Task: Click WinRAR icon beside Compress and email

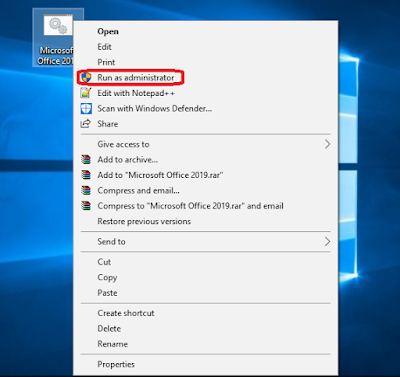Action: point(86,190)
